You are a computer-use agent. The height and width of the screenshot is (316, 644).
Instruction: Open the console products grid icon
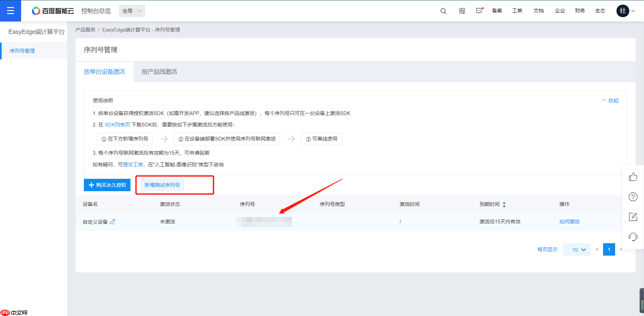(x=462, y=11)
